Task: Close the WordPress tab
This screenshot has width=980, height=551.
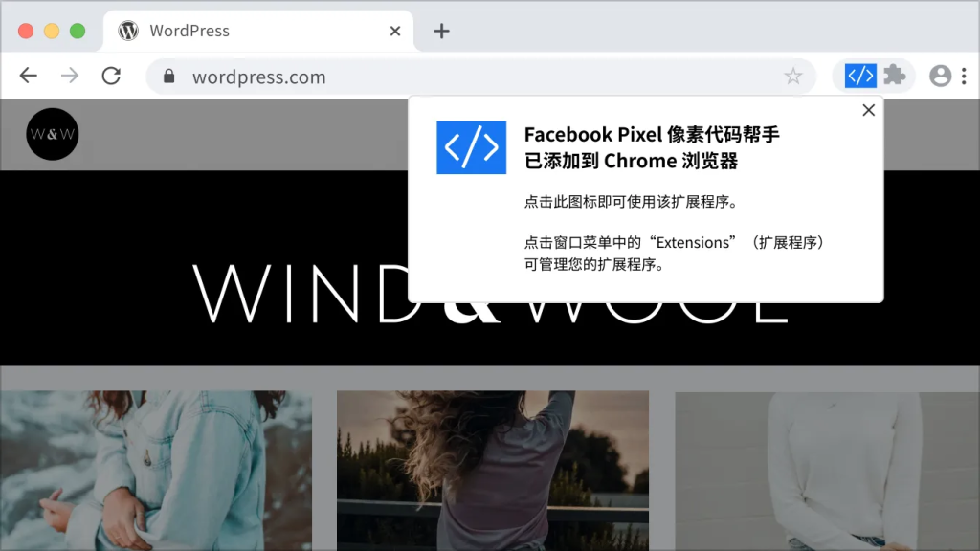Action: [395, 31]
